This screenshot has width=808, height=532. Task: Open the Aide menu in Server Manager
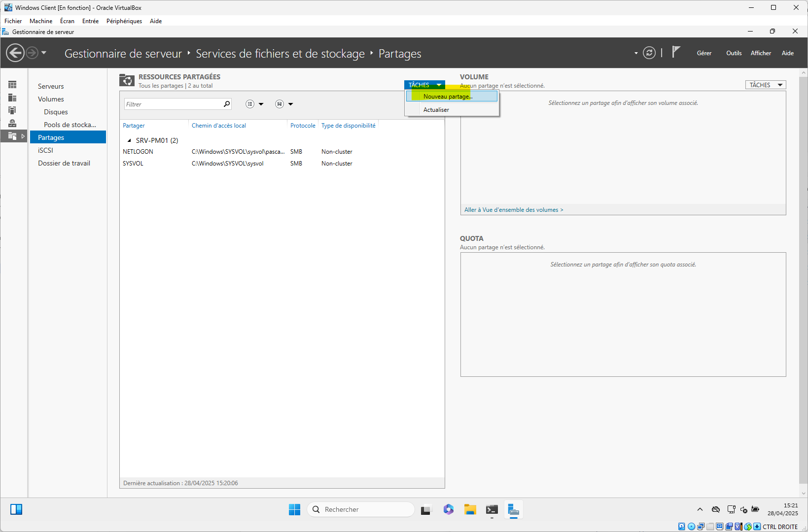coord(787,53)
